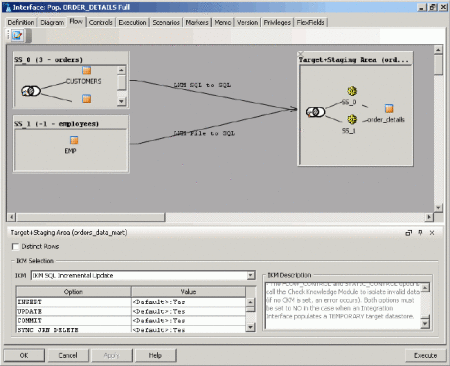This screenshot has height=366, width=450.
Task: Click the UPDATE option value cell
Action: tap(188, 311)
